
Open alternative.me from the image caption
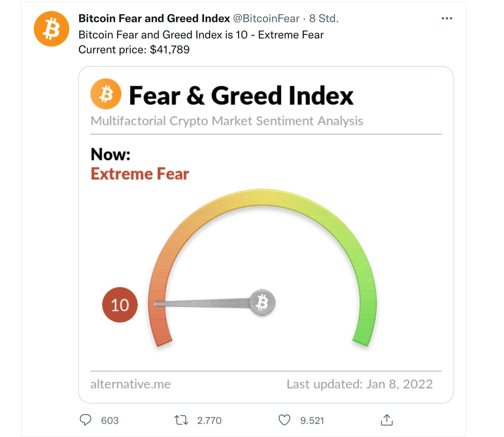coord(130,384)
